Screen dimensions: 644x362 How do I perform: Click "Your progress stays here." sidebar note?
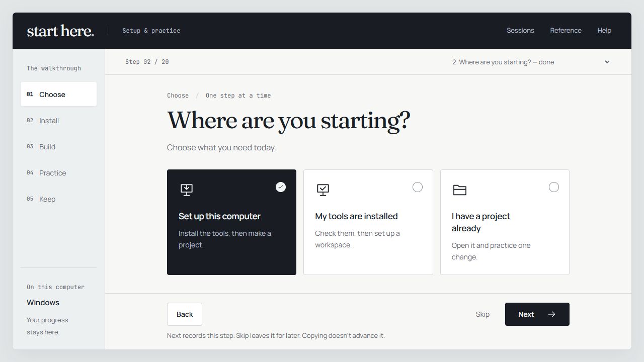(47, 326)
